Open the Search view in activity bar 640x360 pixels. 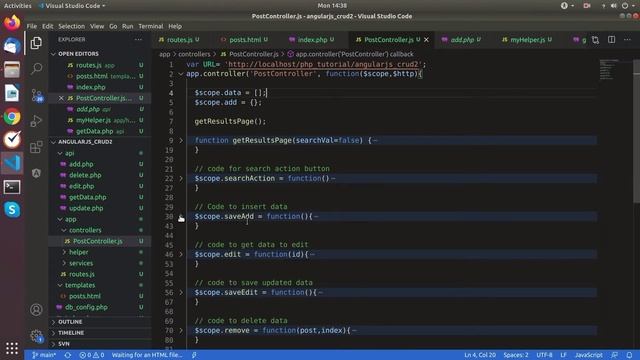36,68
